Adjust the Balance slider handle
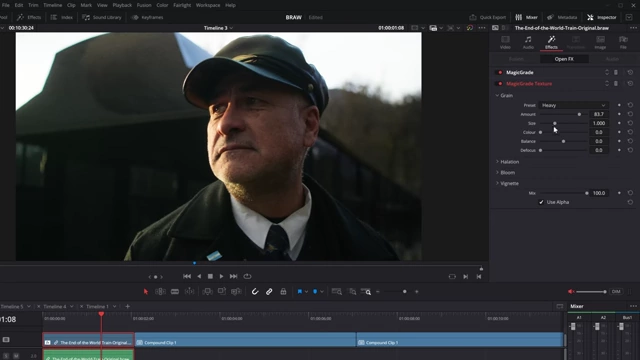The width and height of the screenshot is (640, 360). pyautogui.click(x=564, y=141)
